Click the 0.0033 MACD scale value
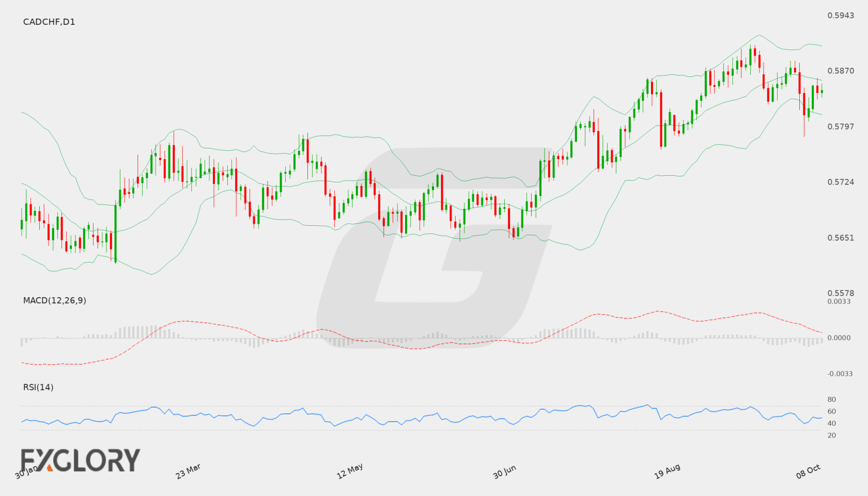The width and height of the screenshot is (868, 496). (x=839, y=301)
